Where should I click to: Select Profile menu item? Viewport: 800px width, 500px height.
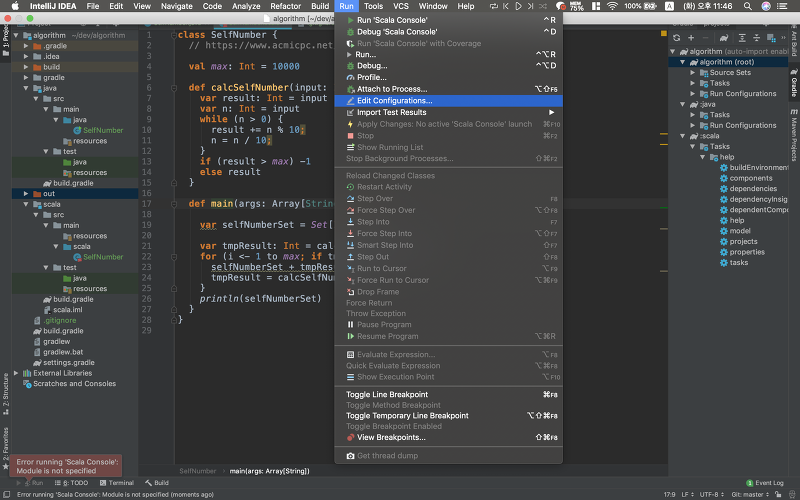448,77
